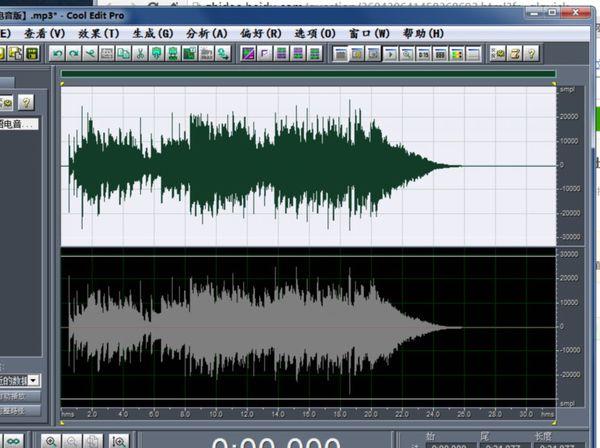Click the Undo arrow toolbar icon
This screenshot has height=448, width=600.
(x=57, y=54)
